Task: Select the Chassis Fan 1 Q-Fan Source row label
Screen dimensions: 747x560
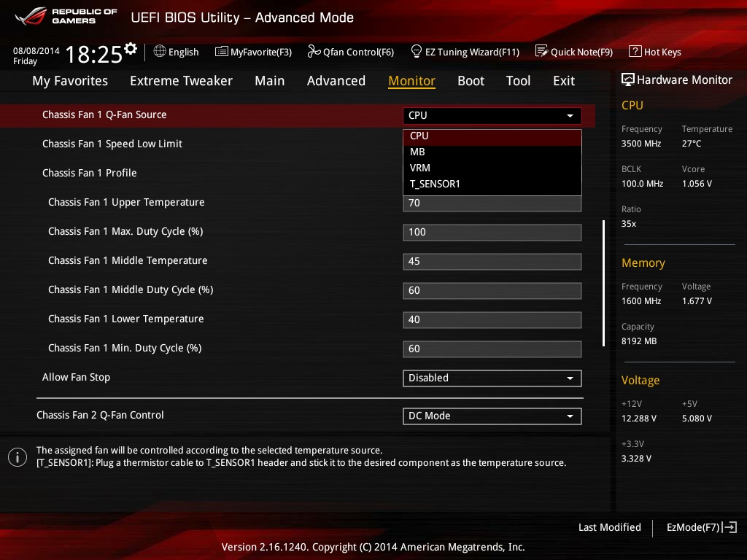Action: (104, 114)
